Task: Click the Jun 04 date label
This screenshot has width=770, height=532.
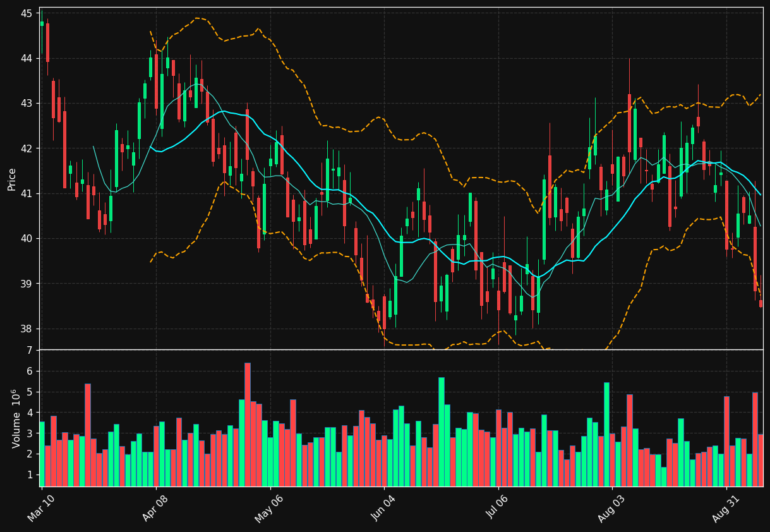Action: coord(383,509)
